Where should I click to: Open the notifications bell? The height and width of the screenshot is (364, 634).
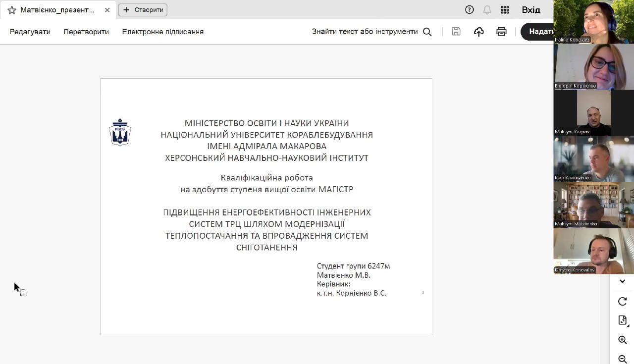pyautogui.click(x=487, y=10)
